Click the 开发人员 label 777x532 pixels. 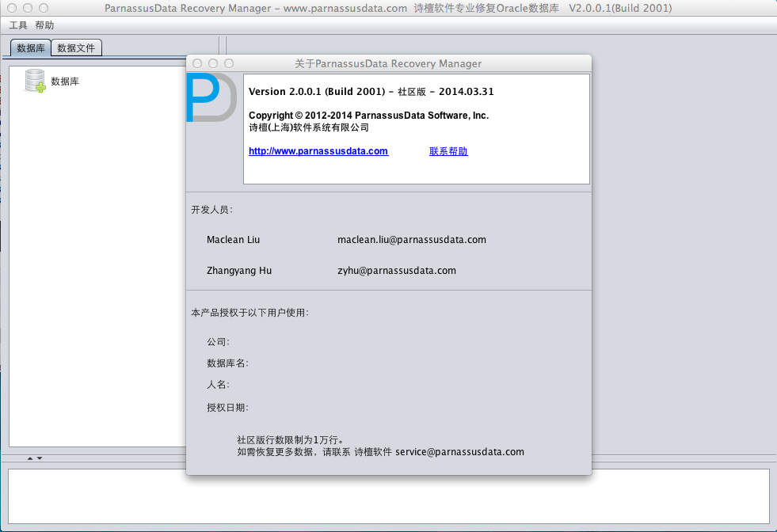click(212, 210)
